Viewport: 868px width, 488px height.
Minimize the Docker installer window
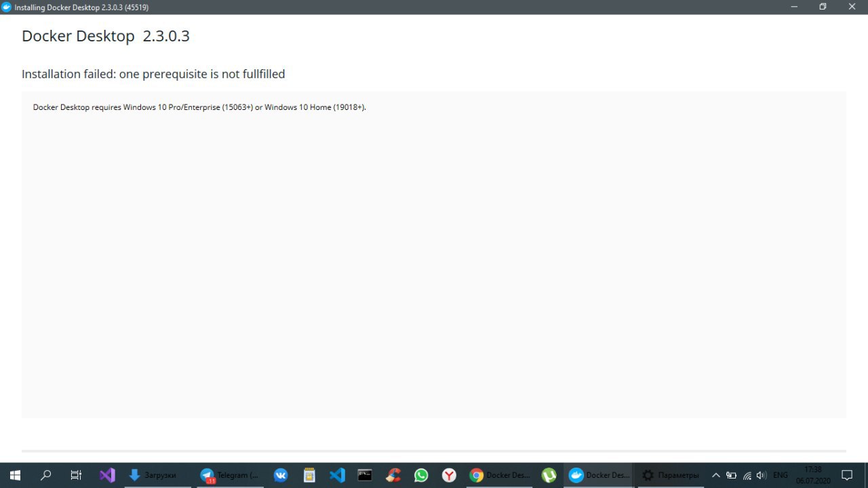(x=794, y=7)
